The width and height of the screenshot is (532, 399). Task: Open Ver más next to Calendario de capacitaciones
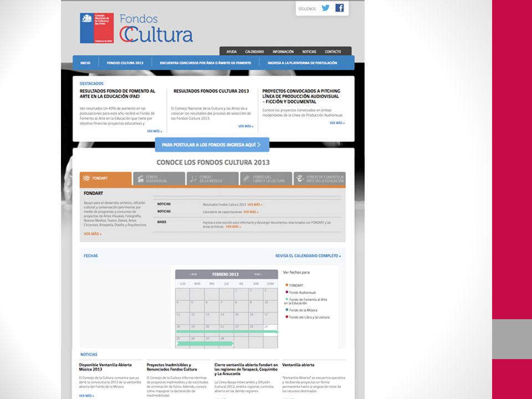tap(250, 212)
